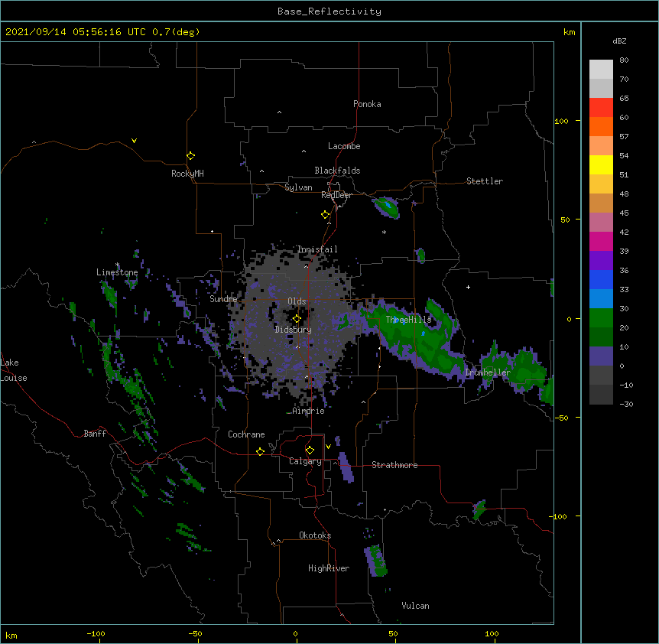This screenshot has height=644, width=659.
Task: Pick the blue 36–33 dBZ legend swatch
Action: (x=601, y=279)
